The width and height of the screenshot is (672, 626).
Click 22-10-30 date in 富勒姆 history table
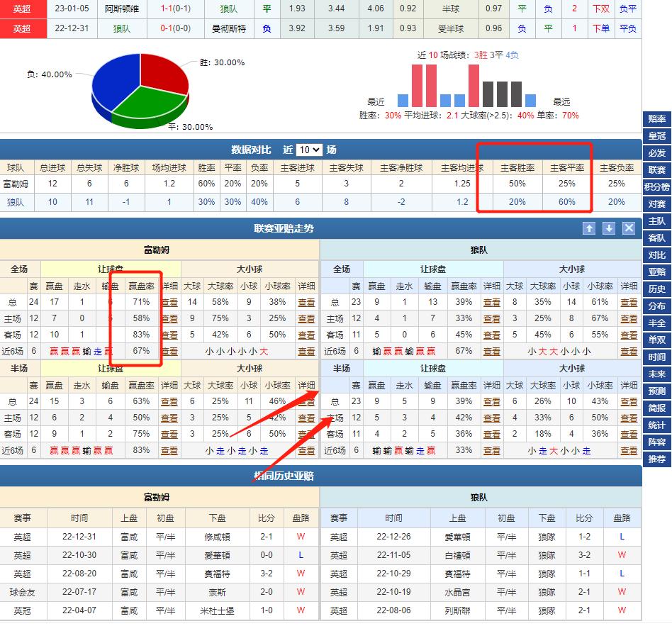(x=79, y=555)
